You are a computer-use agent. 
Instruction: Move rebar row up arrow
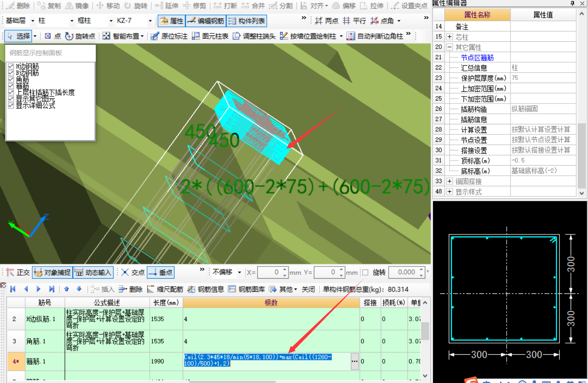pos(67,289)
